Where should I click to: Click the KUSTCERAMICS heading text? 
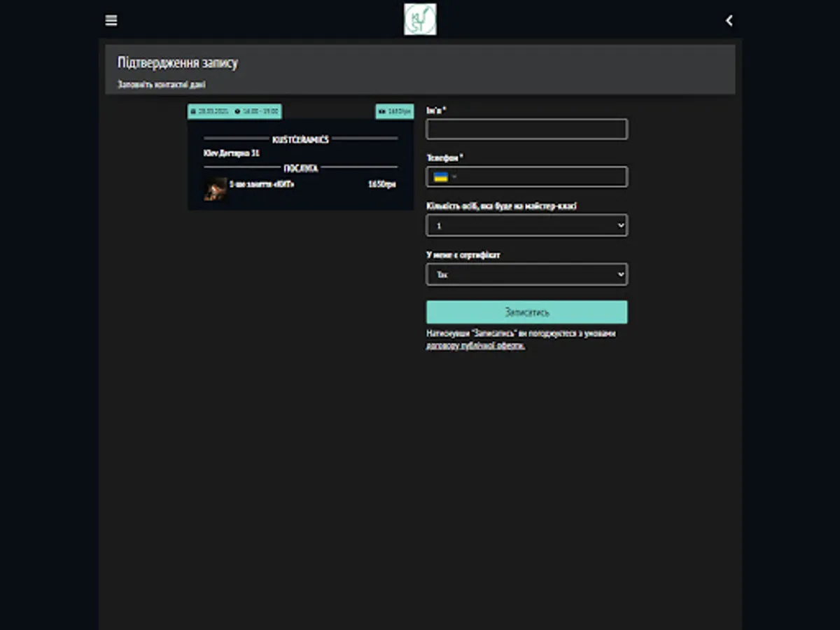tap(300, 140)
